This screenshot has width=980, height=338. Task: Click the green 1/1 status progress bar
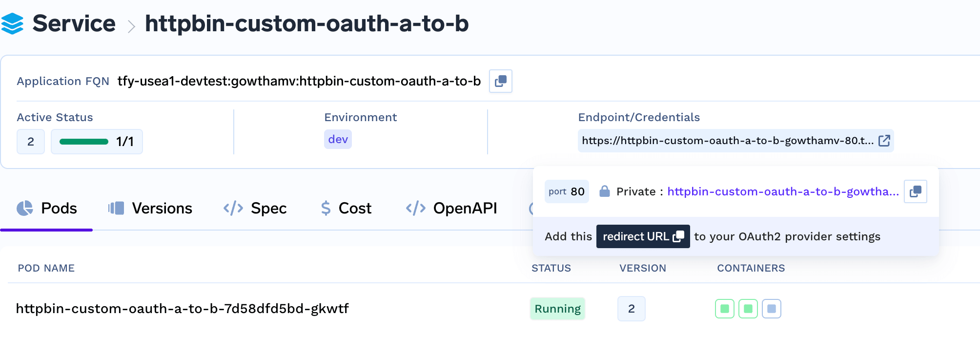pos(84,142)
